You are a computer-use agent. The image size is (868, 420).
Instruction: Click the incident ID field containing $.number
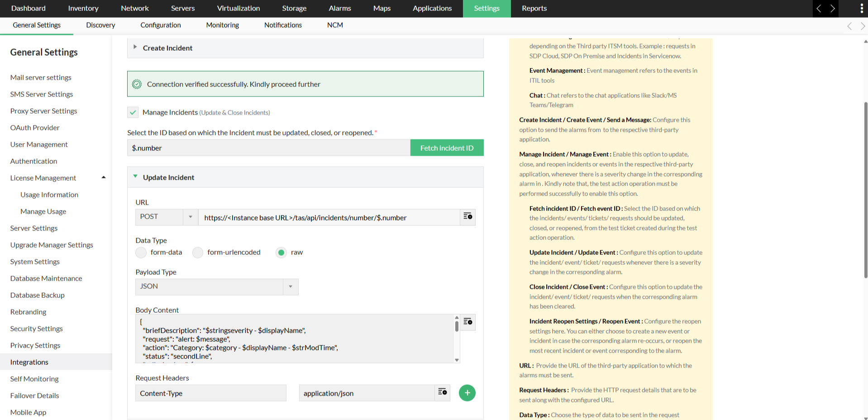coord(268,148)
